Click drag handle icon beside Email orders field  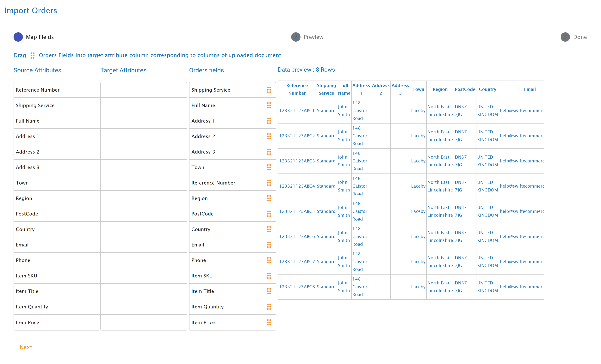coord(269,245)
